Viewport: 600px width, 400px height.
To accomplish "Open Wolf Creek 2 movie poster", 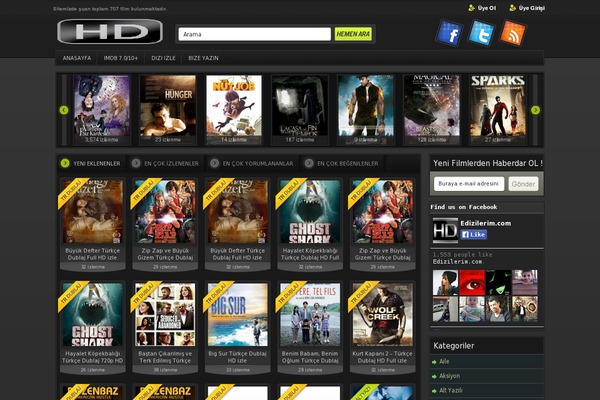I will pos(383,315).
